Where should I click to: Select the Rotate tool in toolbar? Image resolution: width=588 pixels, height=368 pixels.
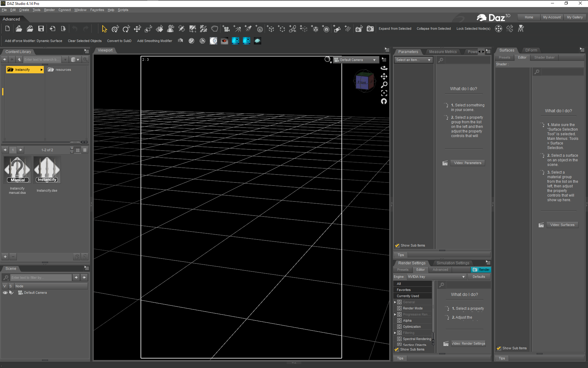pos(126,29)
